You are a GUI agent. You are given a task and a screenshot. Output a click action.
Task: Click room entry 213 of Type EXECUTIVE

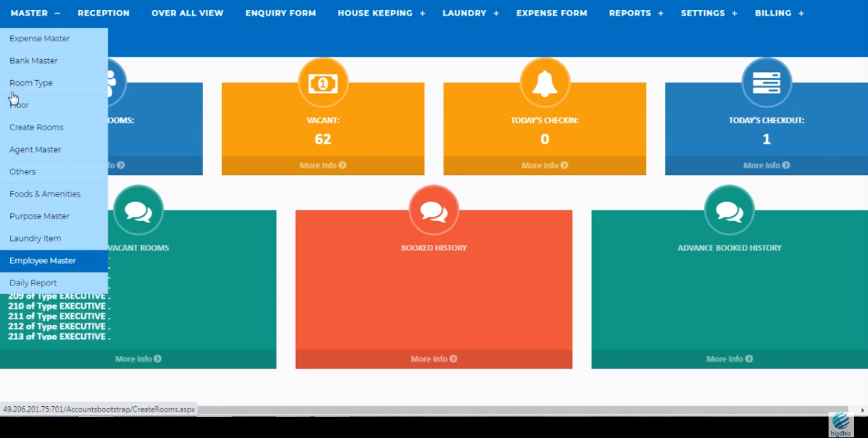pyautogui.click(x=59, y=336)
